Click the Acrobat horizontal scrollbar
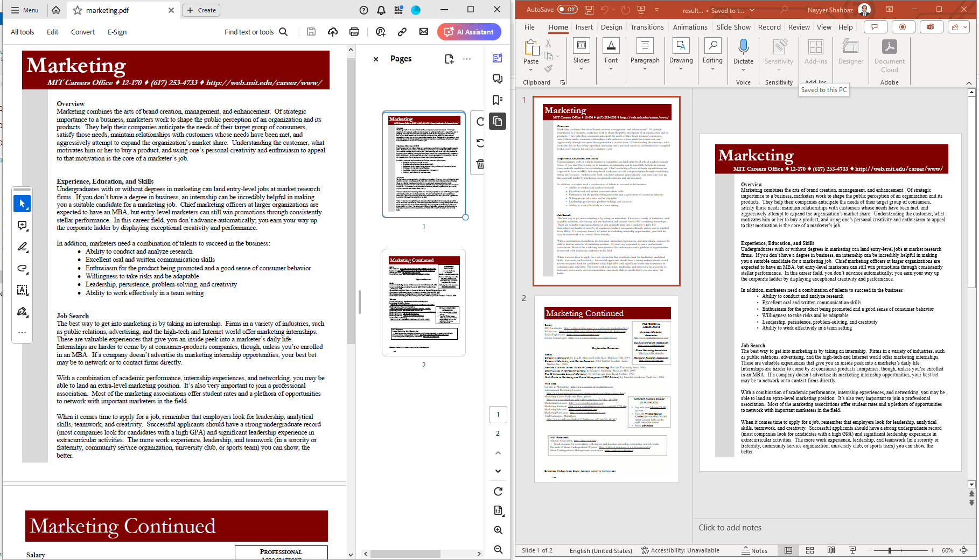Screen dimensions: 979x560 405,554
